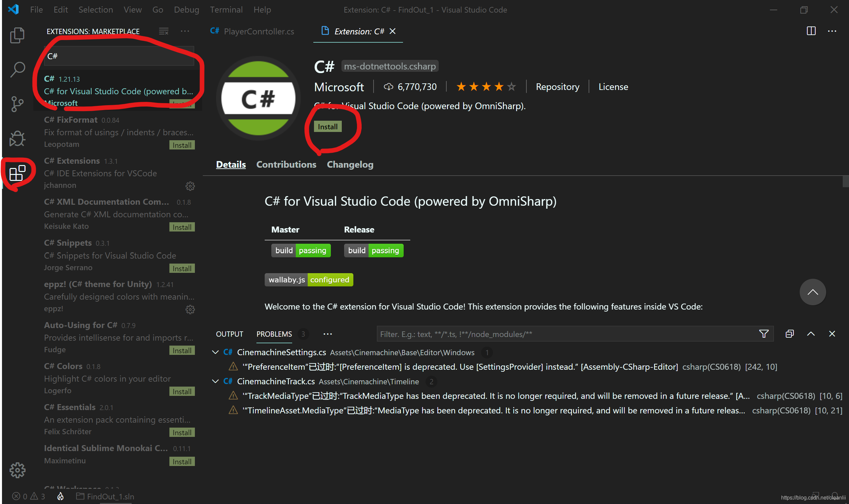The width and height of the screenshot is (849, 504).
Task: Maximize the bottom panel with chevron
Action: 811,334
